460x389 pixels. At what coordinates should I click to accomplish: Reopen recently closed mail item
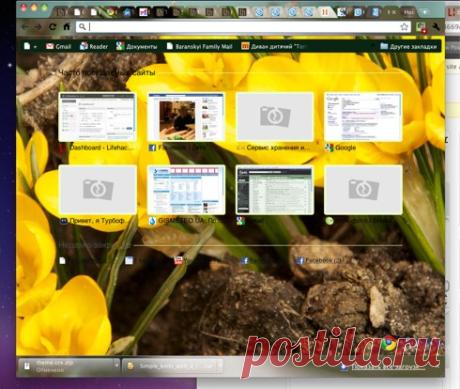tap(129, 261)
